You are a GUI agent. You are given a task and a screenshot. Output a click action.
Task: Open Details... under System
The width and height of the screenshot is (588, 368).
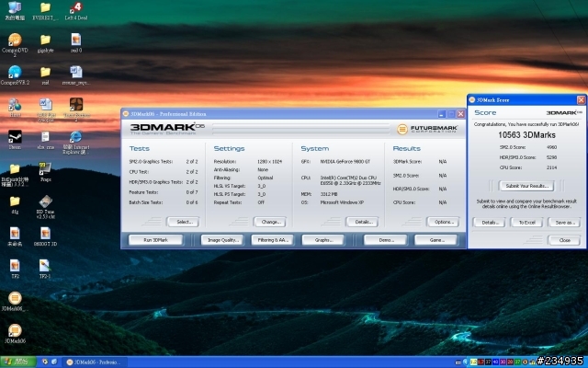362,222
